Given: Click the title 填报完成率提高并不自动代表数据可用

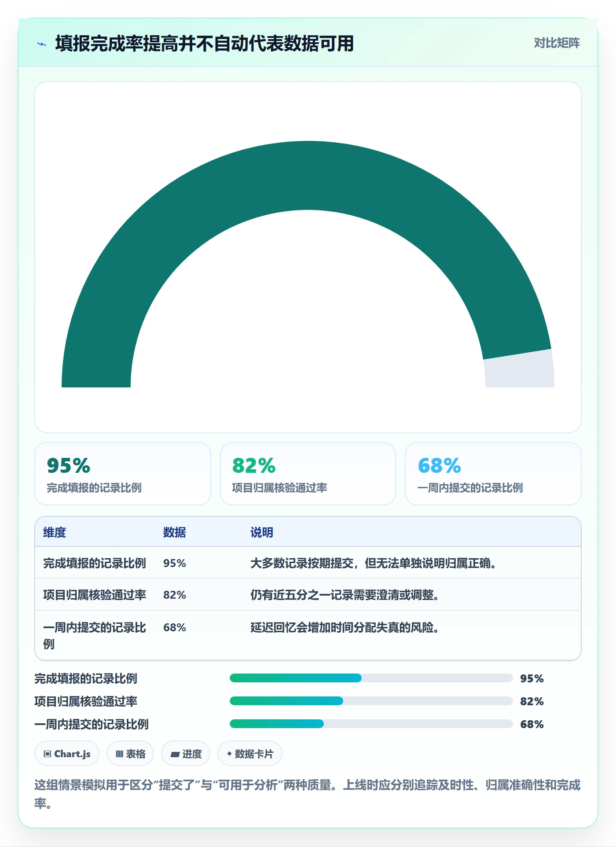Looking at the screenshot, I should pyautogui.click(x=205, y=44).
